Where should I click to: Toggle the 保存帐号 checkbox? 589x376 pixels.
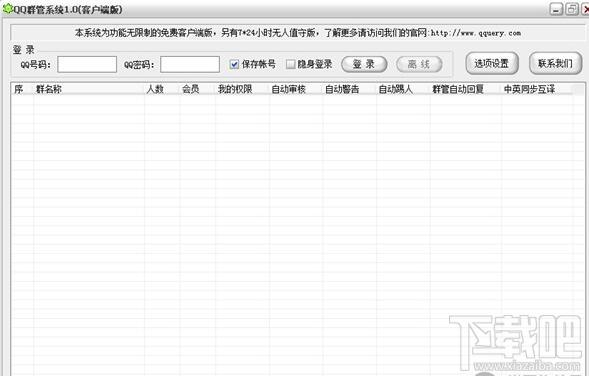(234, 64)
